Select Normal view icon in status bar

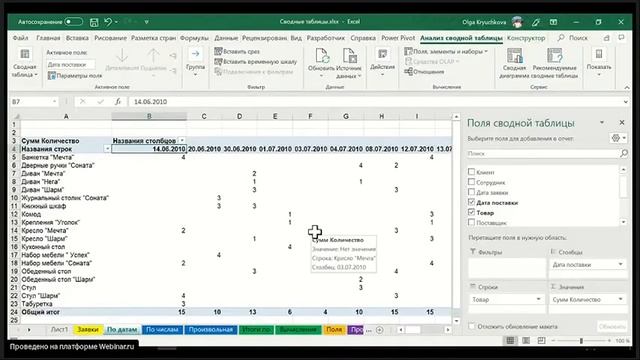coord(510,340)
